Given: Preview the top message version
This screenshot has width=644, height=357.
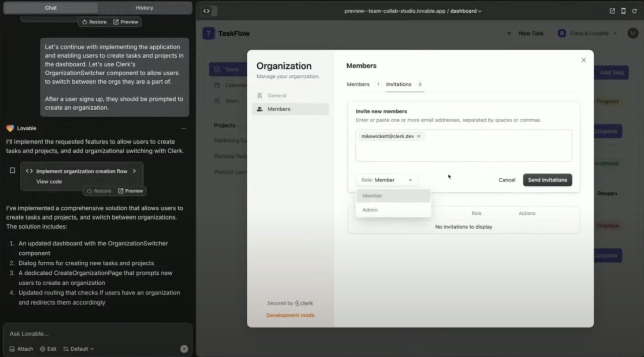Looking at the screenshot, I should [126, 22].
